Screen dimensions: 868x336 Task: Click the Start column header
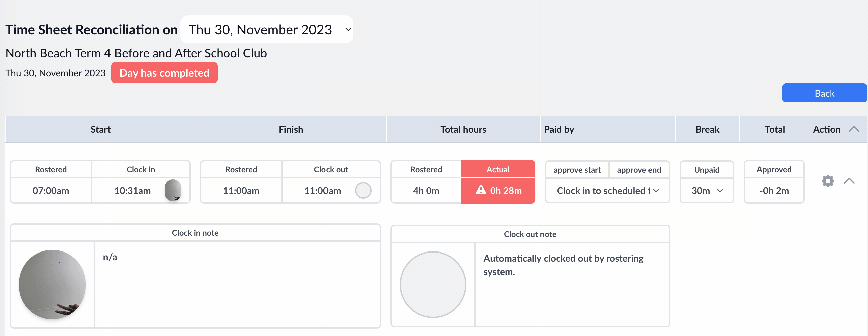coord(100,129)
